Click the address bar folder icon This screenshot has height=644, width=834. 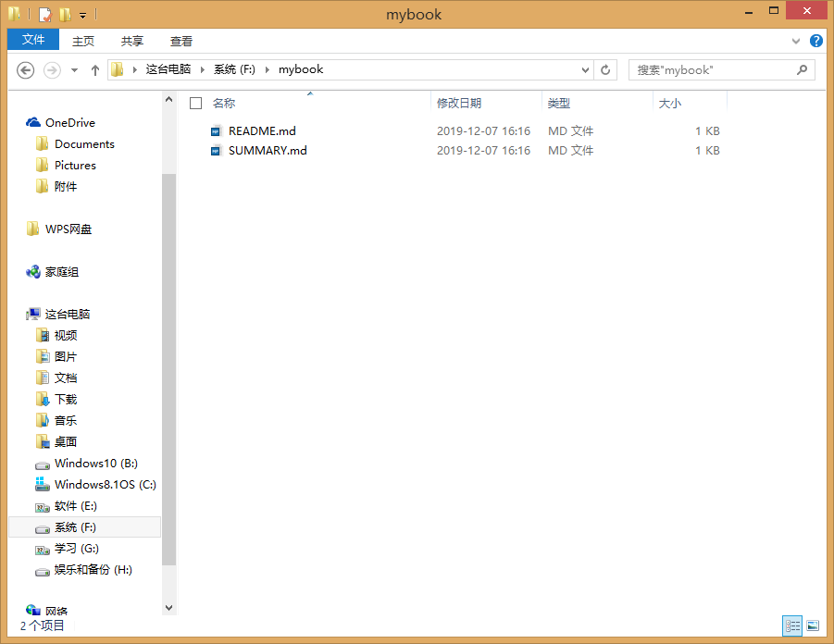pos(117,69)
